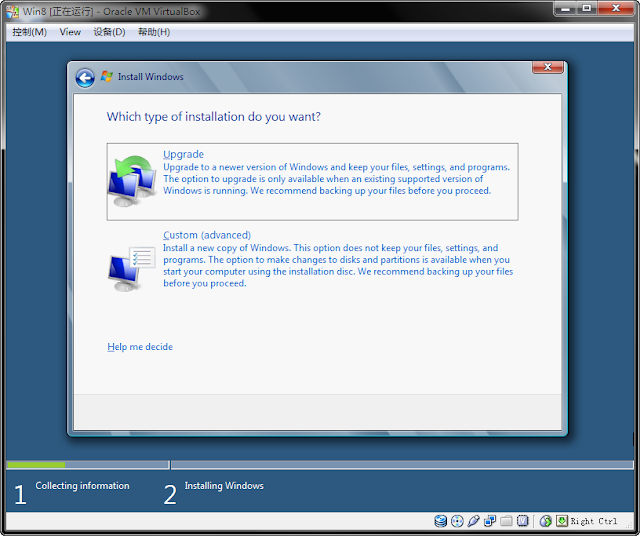Click the VirtualBox hard disk status icon
Viewport: 640px width, 536px height.
[x=440, y=521]
